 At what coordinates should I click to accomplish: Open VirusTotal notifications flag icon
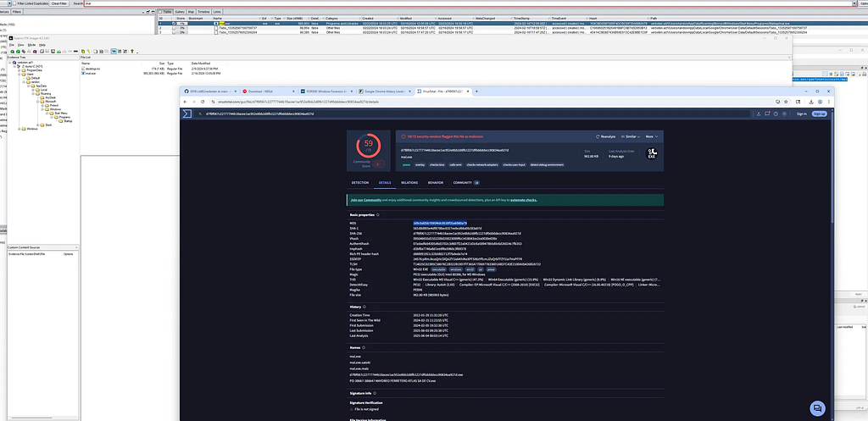pyautogui.click(x=767, y=114)
